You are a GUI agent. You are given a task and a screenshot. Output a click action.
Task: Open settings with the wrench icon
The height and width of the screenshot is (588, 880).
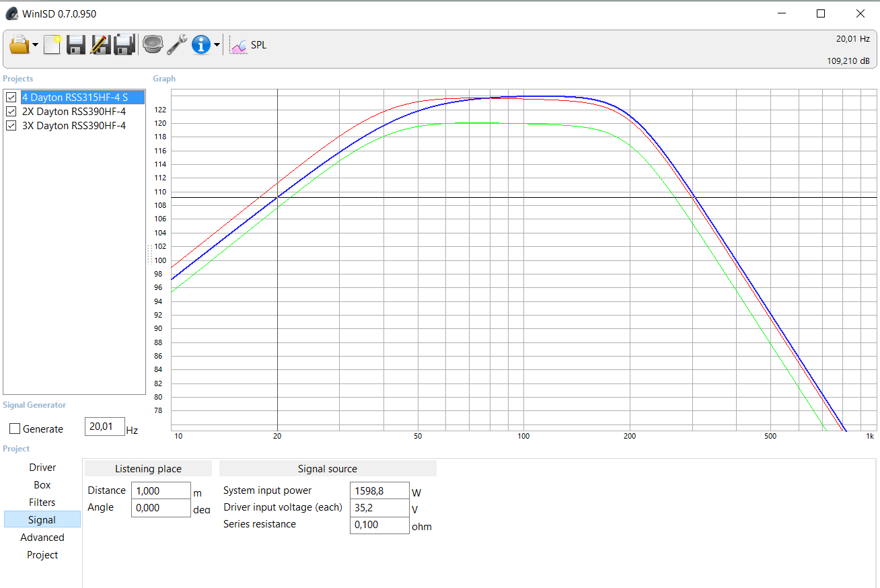pyautogui.click(x=177, y=45)
